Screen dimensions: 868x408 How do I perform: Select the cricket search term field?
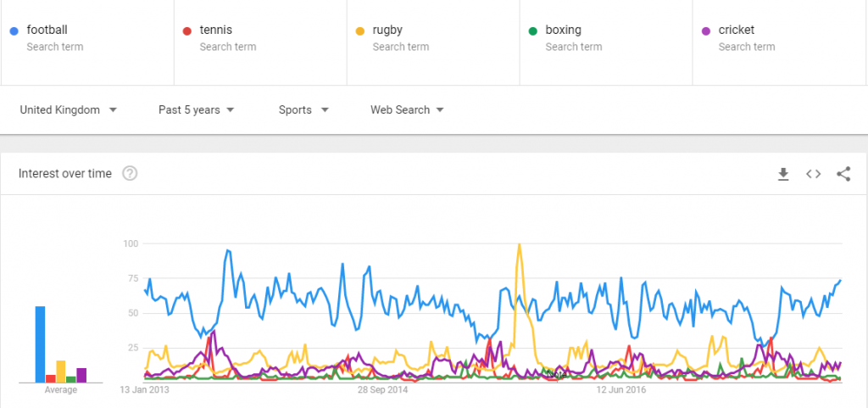tap(736, 31)
